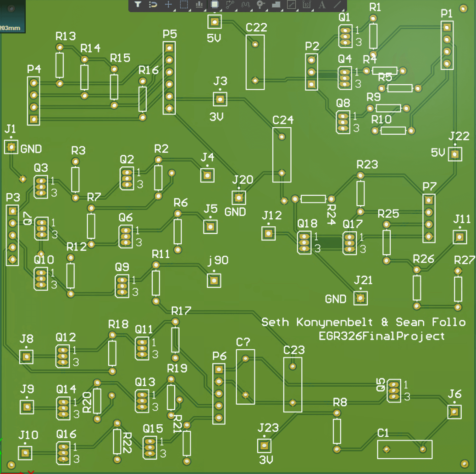Screen dimensions: 476x474
Task: Select the via placement tool
Action: 260,4
